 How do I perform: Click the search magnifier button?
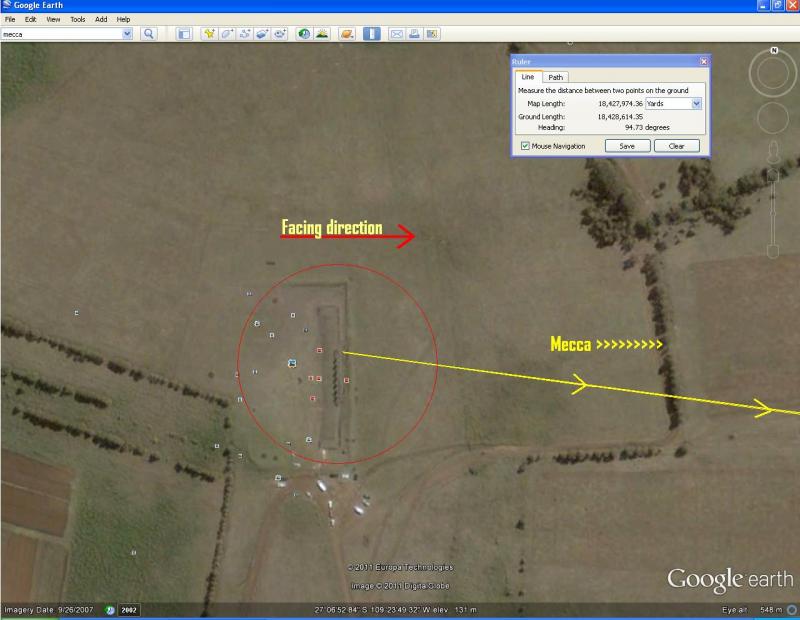pyautogui.click(x=148, y=34)
